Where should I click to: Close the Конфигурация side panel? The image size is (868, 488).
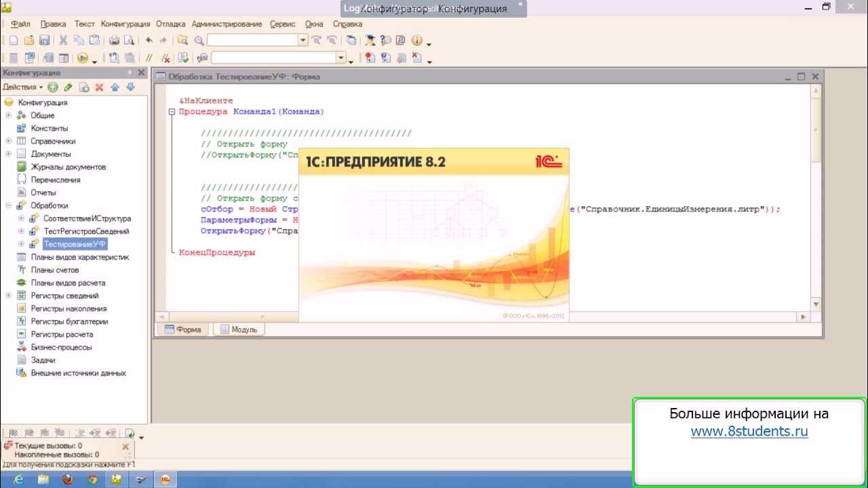tap(141, 73)
